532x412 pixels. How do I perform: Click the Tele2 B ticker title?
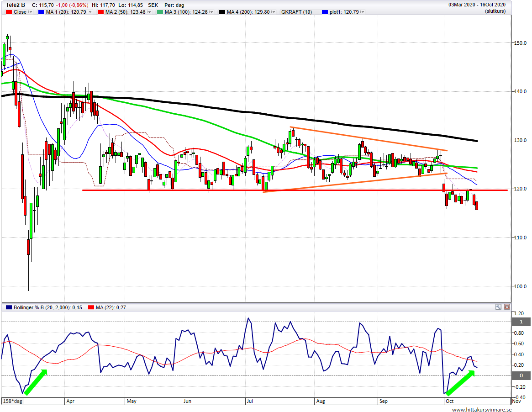pos(15,5)
